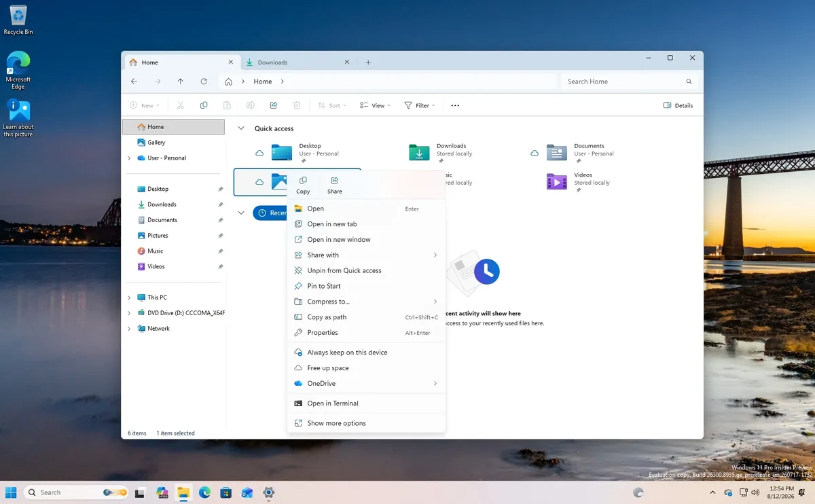The height and width of the screenshot is (504, 815).
Task: Select Pin to Start
Action: click(367, 286)
